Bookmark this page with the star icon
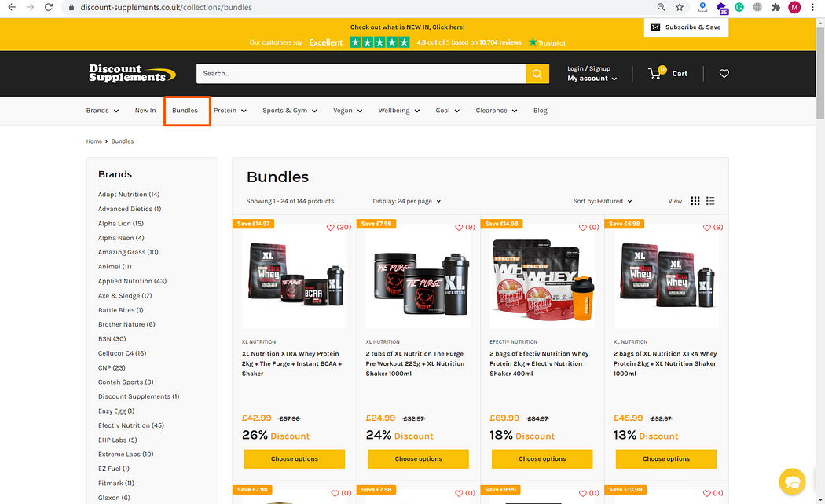This screenshot has height=504, width=825. [x=680, y=7]
